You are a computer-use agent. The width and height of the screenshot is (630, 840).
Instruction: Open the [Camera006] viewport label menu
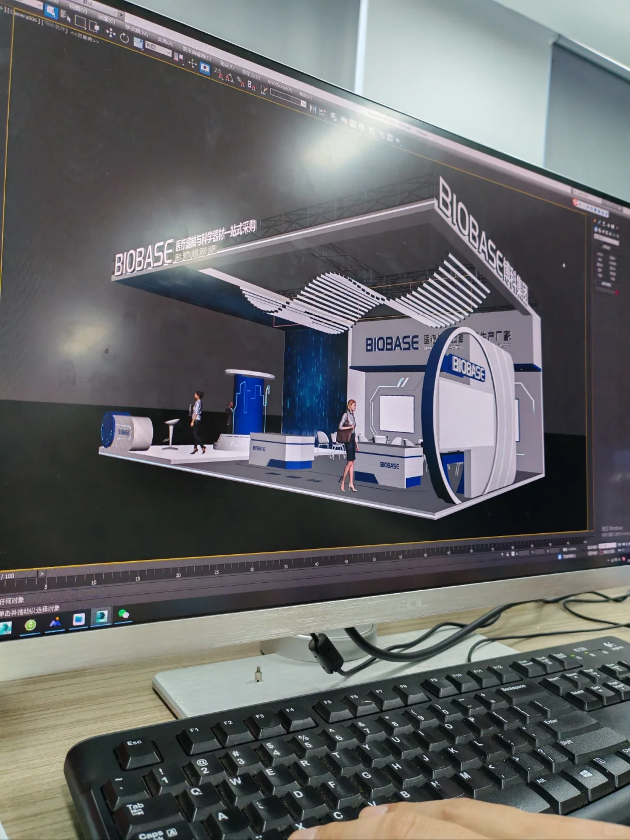[23, 17]
